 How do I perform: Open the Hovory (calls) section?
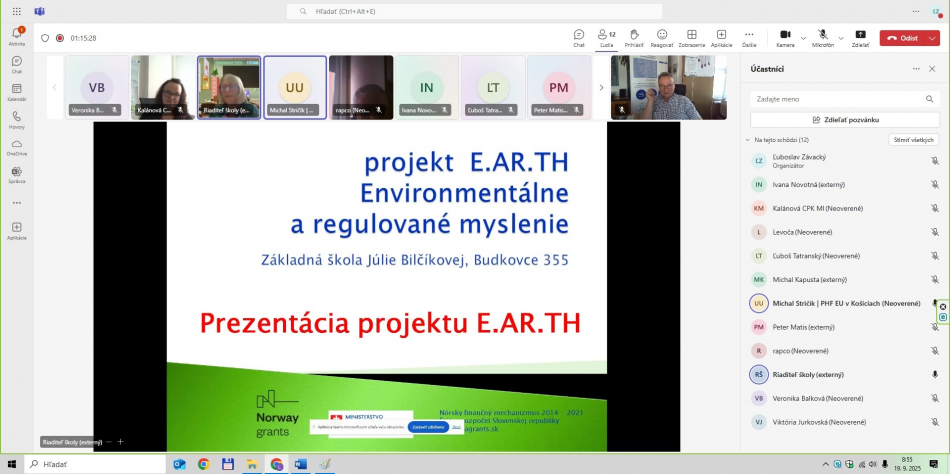[16, 119]
